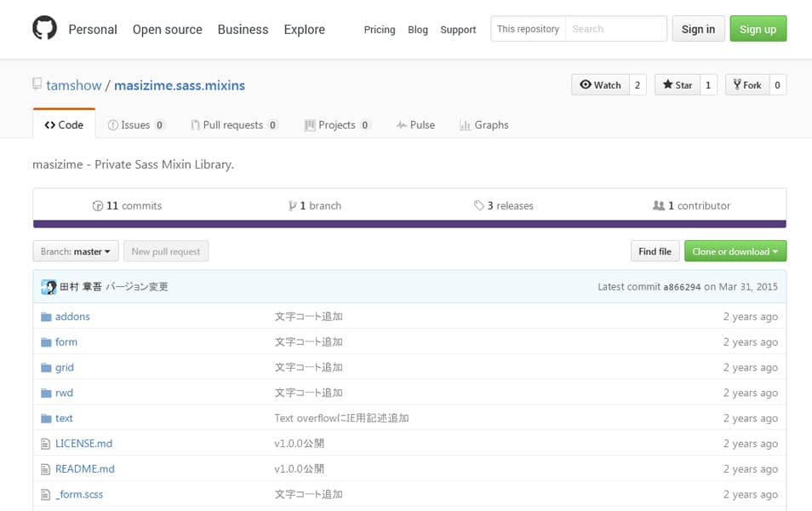Click the branch icon next to 1 branch

pos(293,206)
